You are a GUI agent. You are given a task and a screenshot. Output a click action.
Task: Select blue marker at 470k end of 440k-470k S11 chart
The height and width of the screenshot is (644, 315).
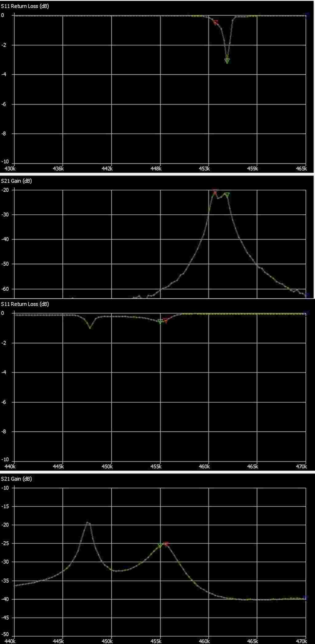pos(306,313)
